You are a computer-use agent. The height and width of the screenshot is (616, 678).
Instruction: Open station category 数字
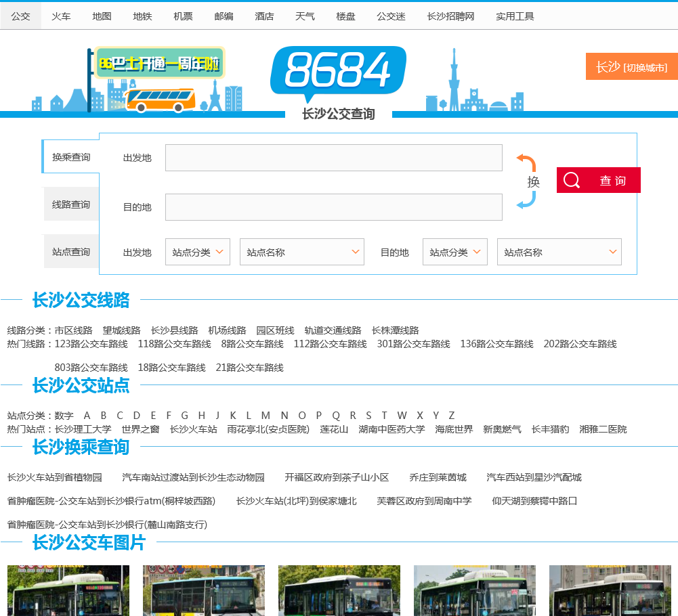[x=64, y=416]
